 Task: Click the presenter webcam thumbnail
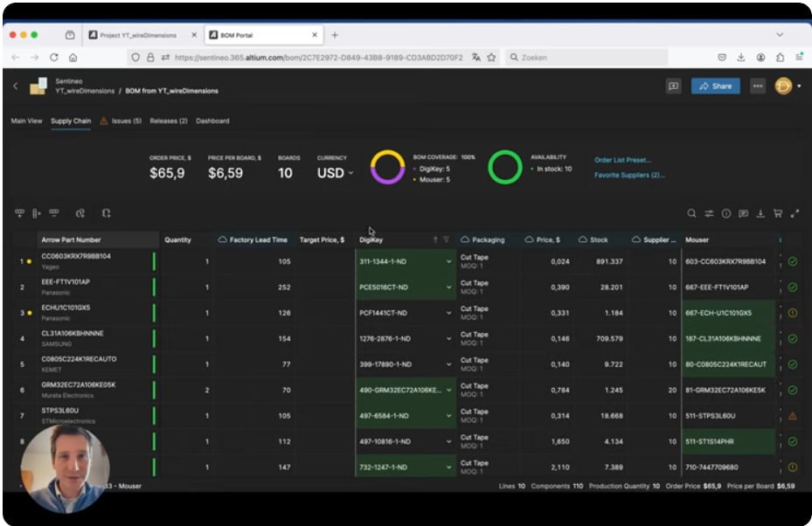pyautogui.click(x=66, y=468)
